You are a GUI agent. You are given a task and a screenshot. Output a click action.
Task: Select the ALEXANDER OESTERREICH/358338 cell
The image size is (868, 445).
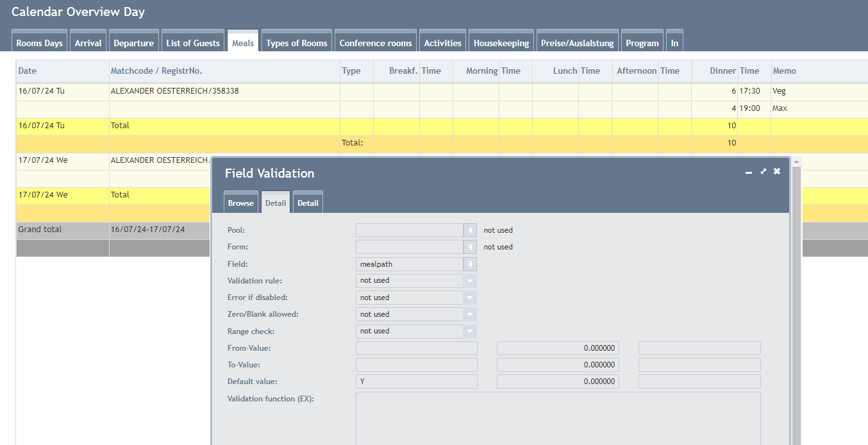(224, 92)
